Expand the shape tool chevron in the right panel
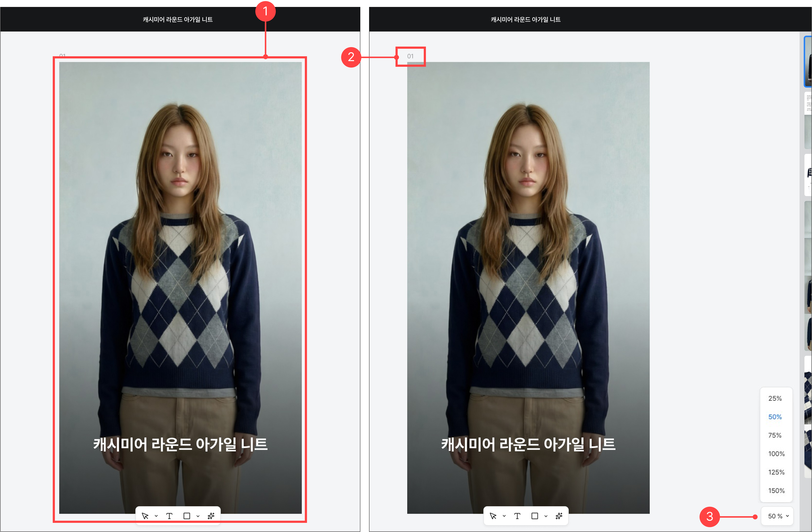 [546, 516]
